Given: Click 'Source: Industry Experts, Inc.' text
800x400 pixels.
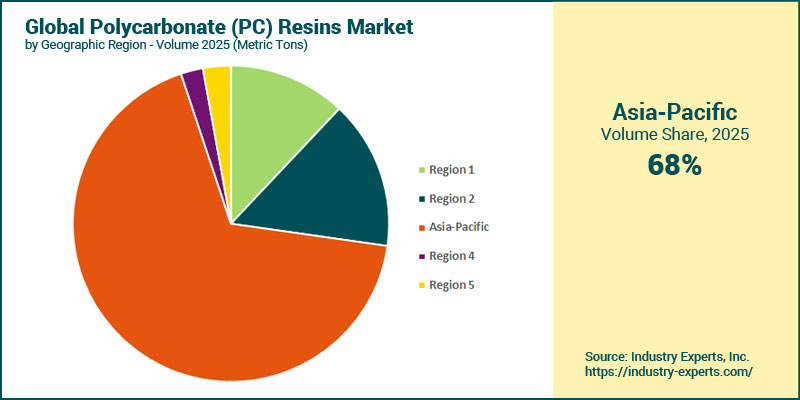Looking at the screenshot, I should [x=667, y=356].
